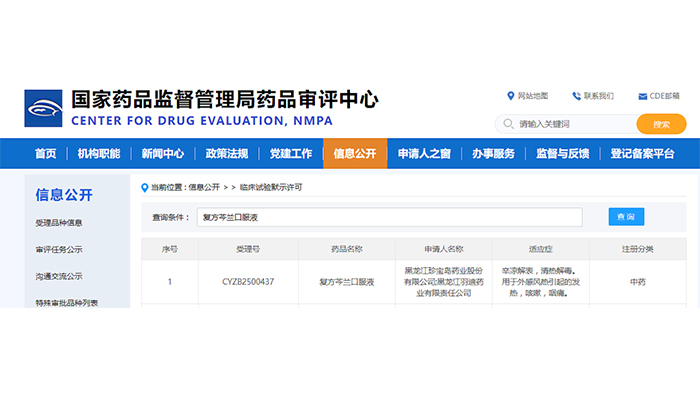Click the blue 查询 button

pos(626,217)
